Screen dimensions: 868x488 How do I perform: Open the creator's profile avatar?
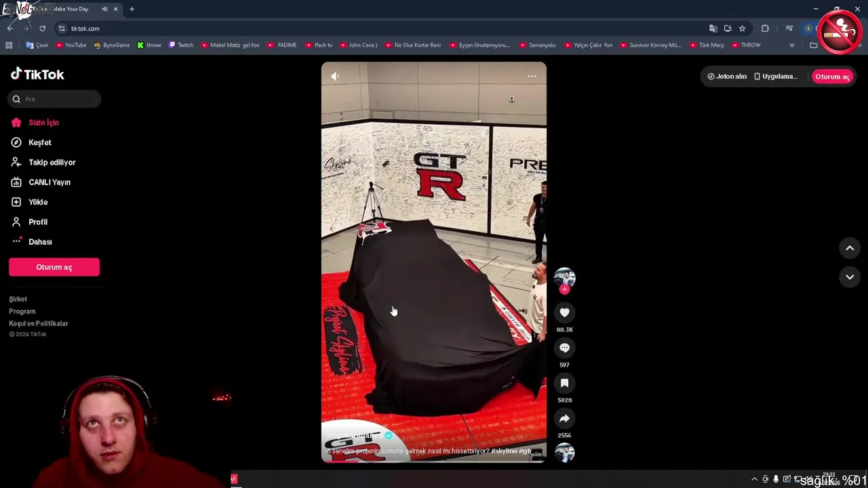pos(564,277)
